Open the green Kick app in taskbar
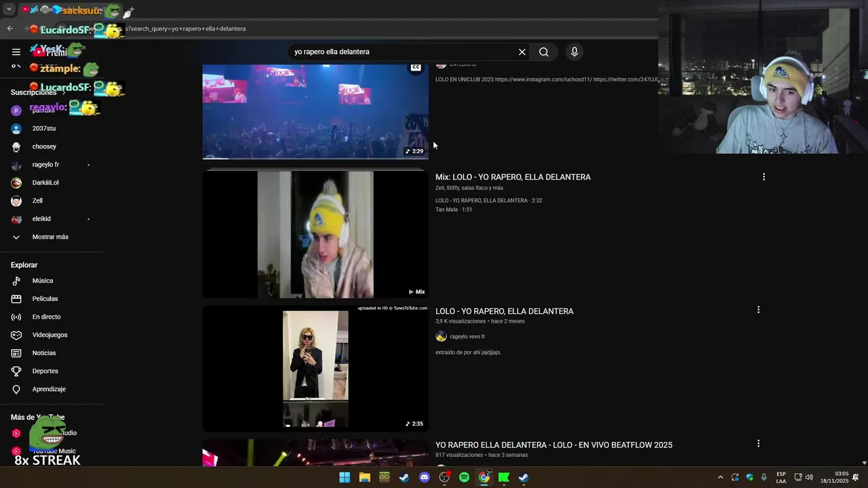The image size is (868, 488). 504,477
